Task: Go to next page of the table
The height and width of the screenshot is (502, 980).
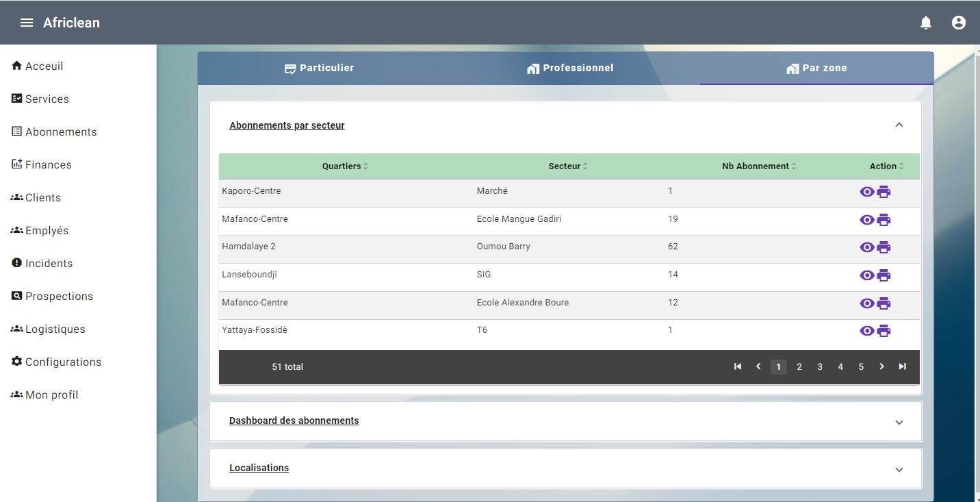Action: [881, 366]
